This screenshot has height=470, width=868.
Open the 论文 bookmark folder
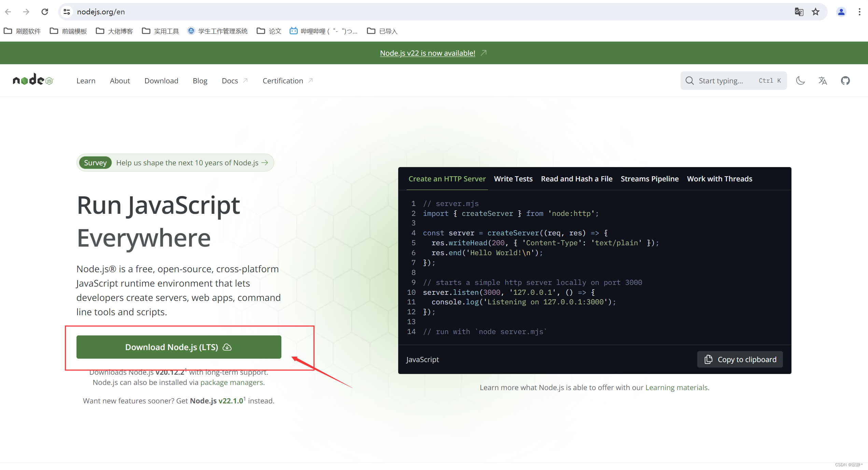[269, 31]
